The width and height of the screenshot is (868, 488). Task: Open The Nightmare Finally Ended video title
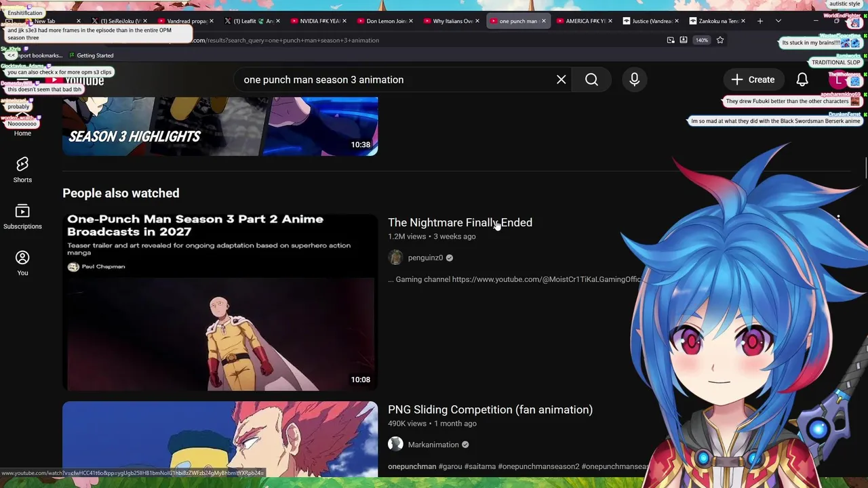(x=460, y=222)
